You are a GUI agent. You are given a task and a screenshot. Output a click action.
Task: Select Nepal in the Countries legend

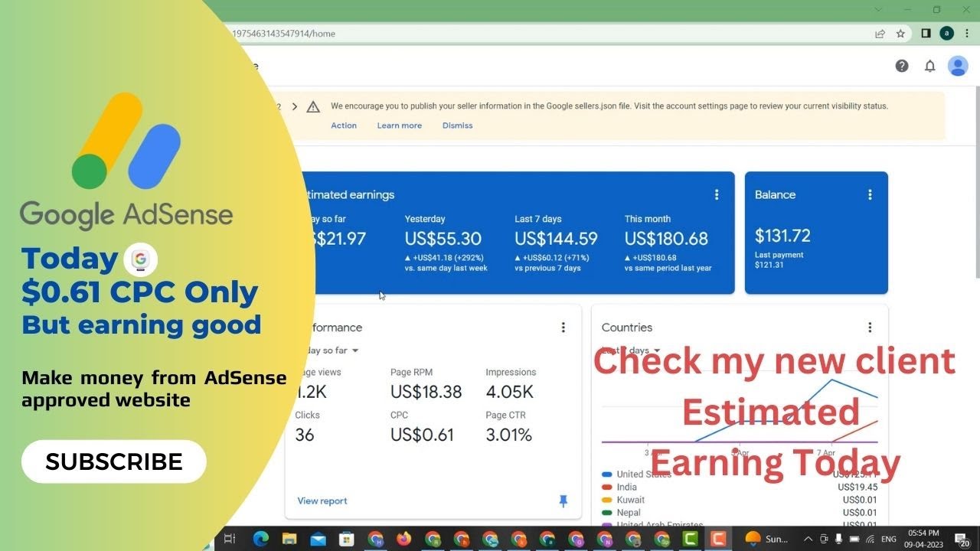click(x=629, y=513)
